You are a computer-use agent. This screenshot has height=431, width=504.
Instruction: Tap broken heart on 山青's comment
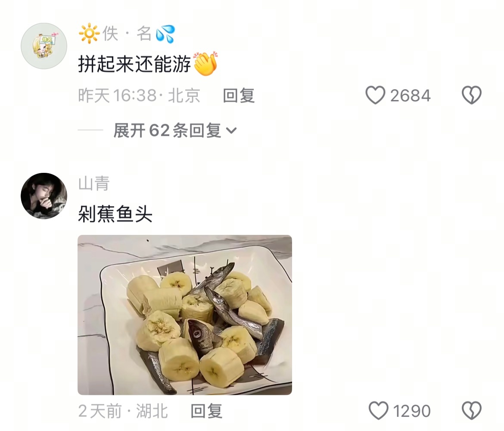coord(472,411)
